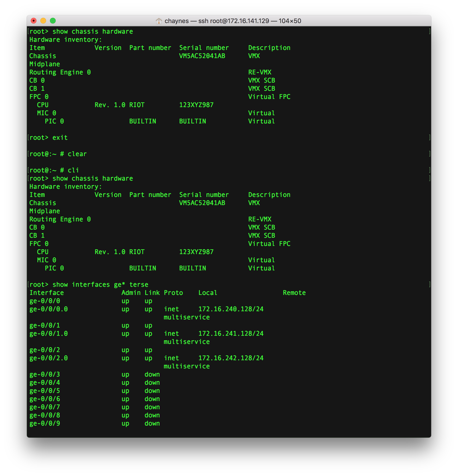458x476 pixels.
Task: Click the 'exit' command line
Action: click(60, 138)
